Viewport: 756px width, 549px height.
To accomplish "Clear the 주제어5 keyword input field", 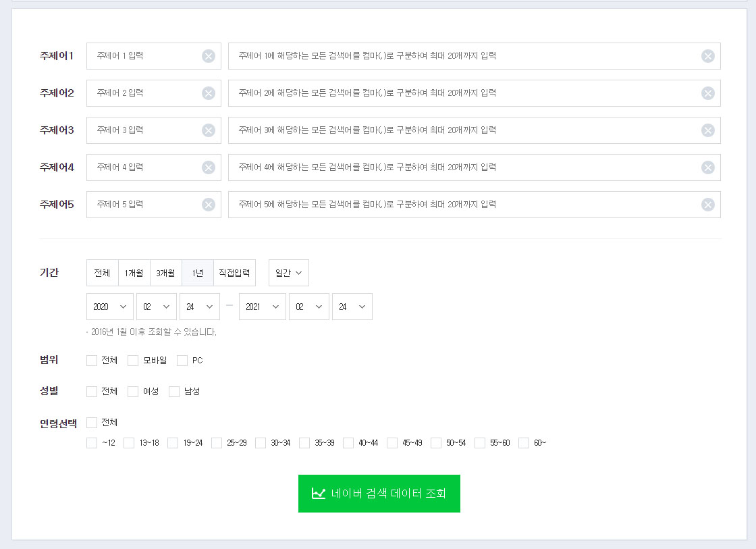I will pyautogui.click(x=208, y=204).
